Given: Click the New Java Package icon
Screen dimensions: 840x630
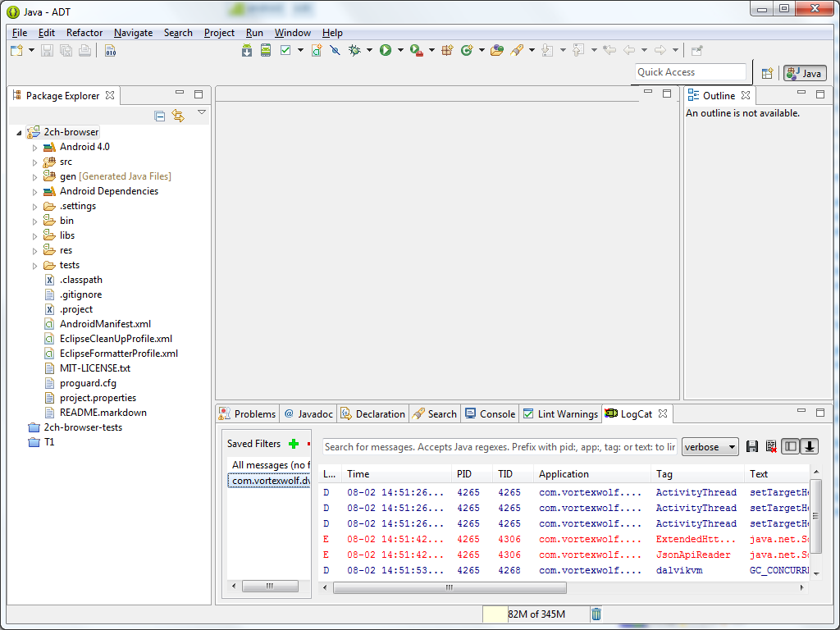Looking at the screenshot, I should [447, 50].
